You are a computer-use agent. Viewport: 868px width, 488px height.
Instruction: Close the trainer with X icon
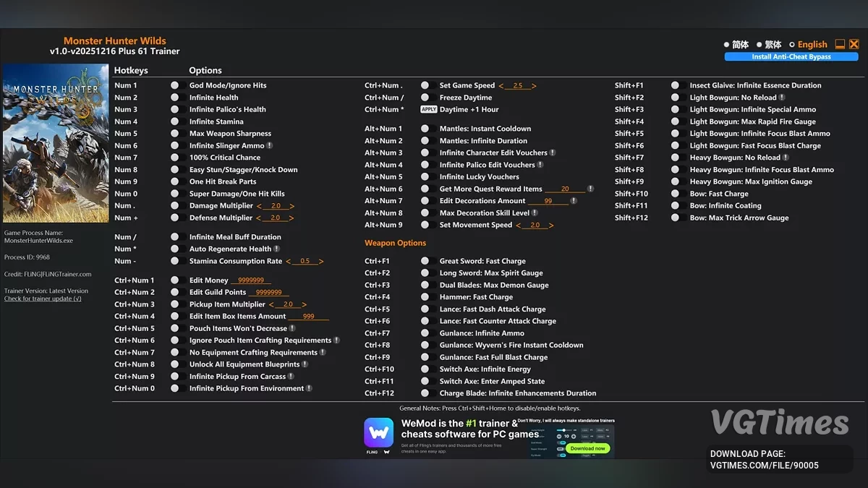click(854, 44)
